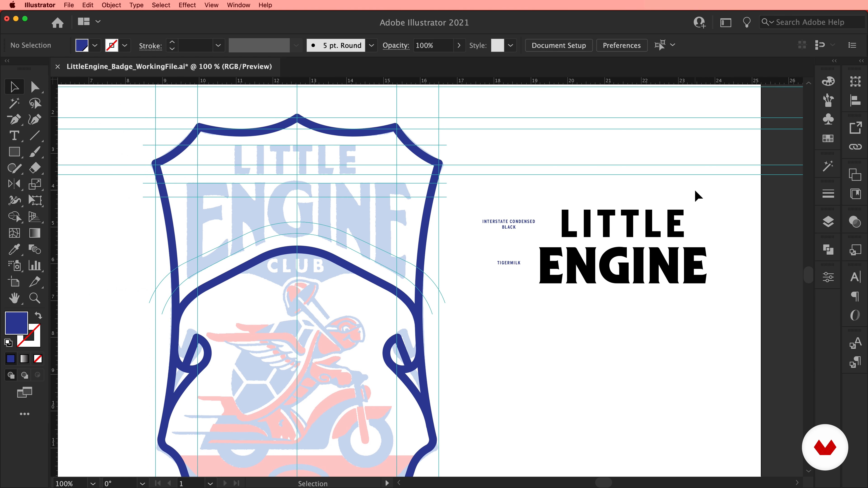The height and width of the screenshot is (488, 868).
Task: Set paint mode to Color
Action: tap(11, 359)
